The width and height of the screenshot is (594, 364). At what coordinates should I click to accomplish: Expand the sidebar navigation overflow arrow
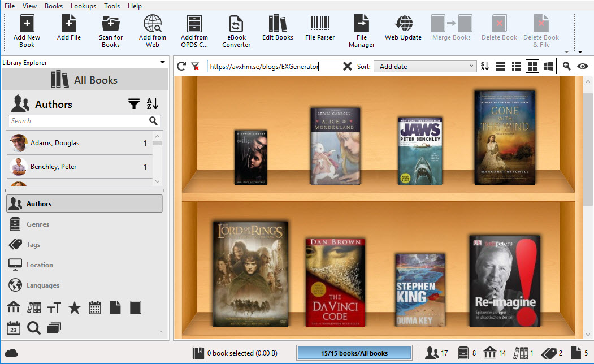pyautogui.click(x=161, y=331)
